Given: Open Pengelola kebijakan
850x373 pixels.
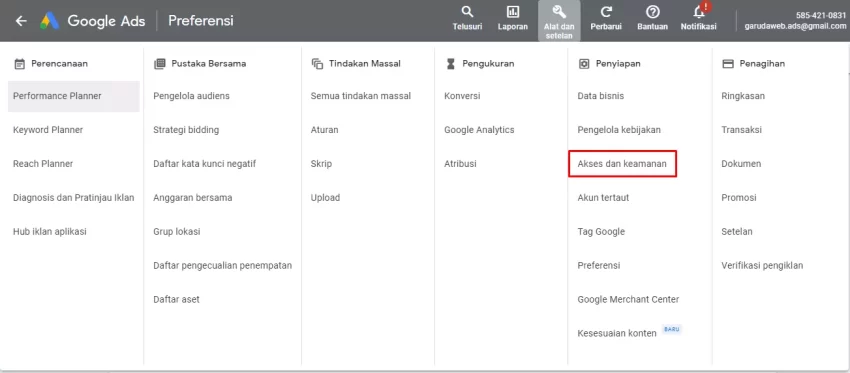Looking at the screenshot, I should coord(619,130).
